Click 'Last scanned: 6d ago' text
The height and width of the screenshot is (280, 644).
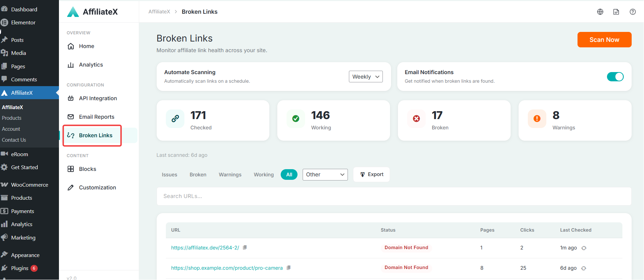pyautogui.click(x=182, y=155)
